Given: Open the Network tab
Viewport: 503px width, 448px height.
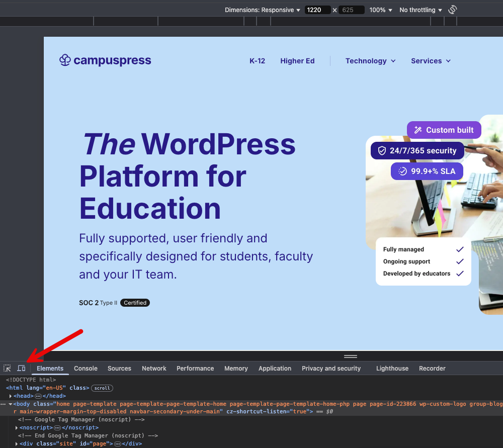Looking at the screenshot, I should (154, 369).
